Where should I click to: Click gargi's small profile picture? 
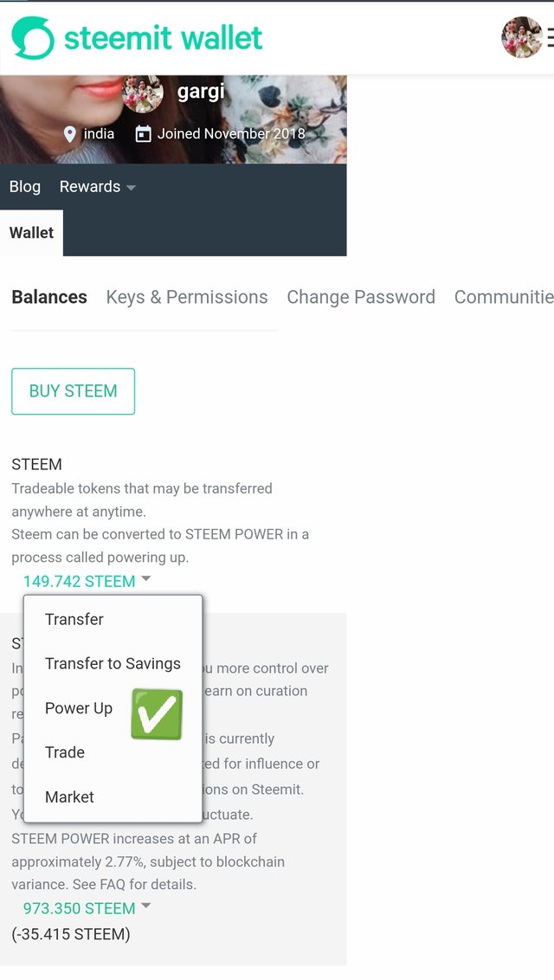coord(143,93)
